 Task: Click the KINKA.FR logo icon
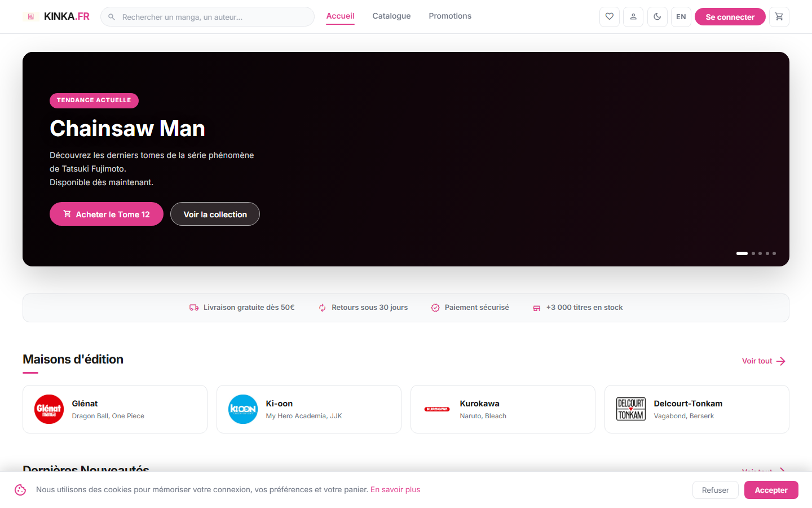click(x=31, y=17)
